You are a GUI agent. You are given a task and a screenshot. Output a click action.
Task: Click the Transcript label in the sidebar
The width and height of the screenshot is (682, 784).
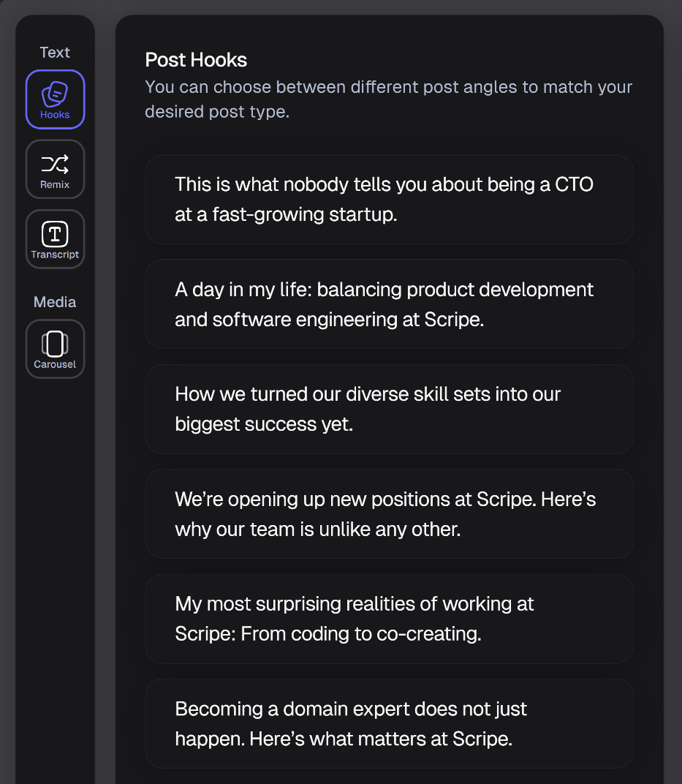click(x=55, y=254)
